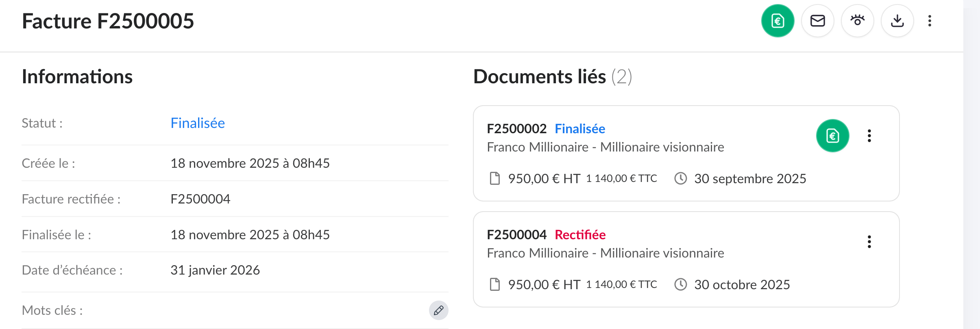The image size is (980, 329).
Task: Preview the invoice with the eye icon
Action: [x=857, y=21]
